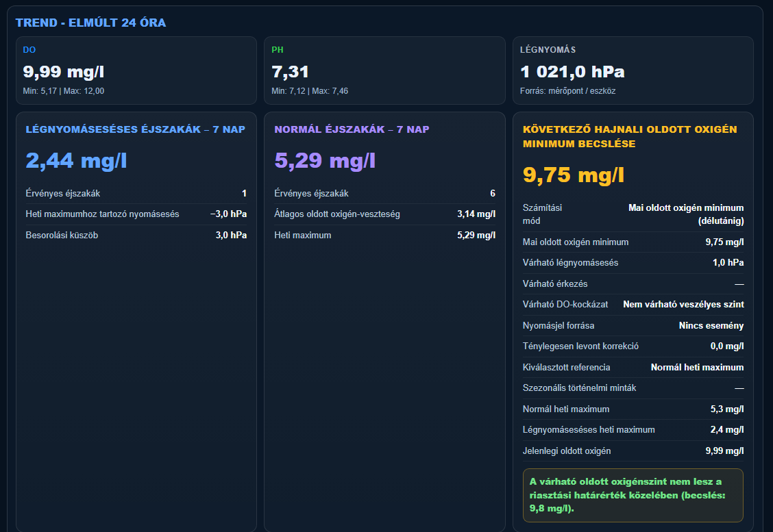This screenshot has height=532, width=773.
Task: Select the 3,14 mg/l value
Action: point(476,214)
